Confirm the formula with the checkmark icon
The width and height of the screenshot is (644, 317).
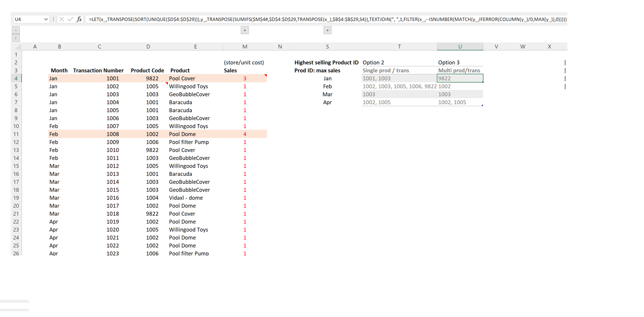70,19
